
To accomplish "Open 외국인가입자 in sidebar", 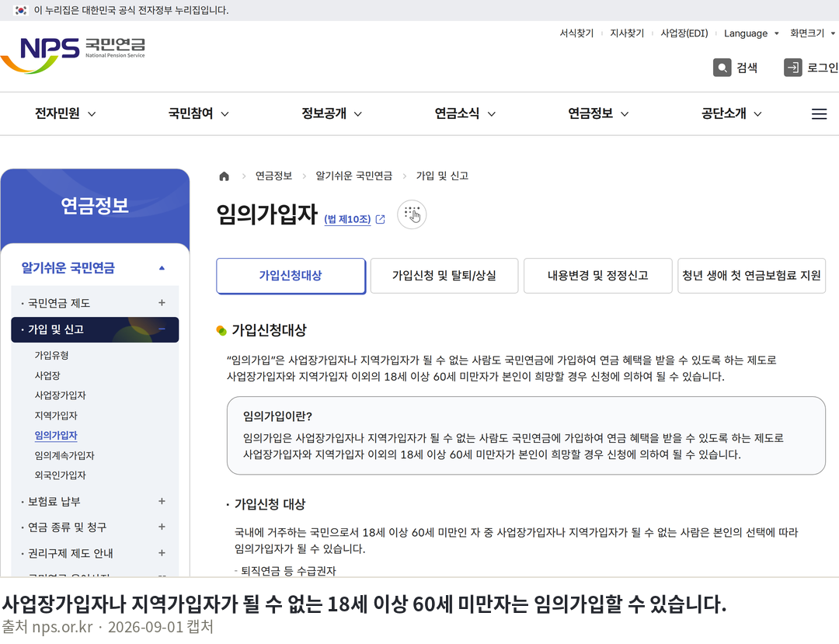I will click(60, 475).
